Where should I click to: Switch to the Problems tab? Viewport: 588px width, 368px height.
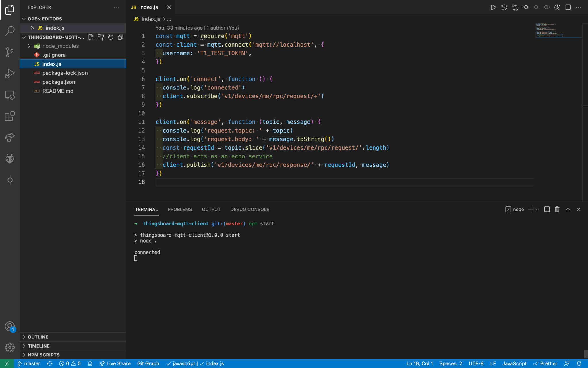point(180,209)
